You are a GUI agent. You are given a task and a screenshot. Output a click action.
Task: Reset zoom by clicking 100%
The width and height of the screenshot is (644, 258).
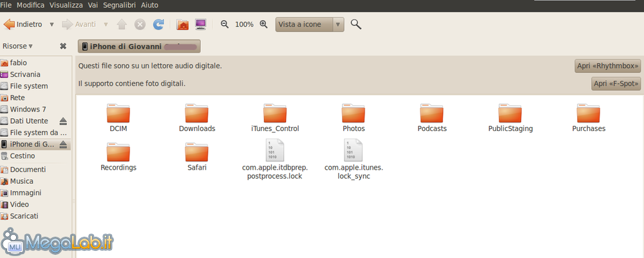click(244, 25)
